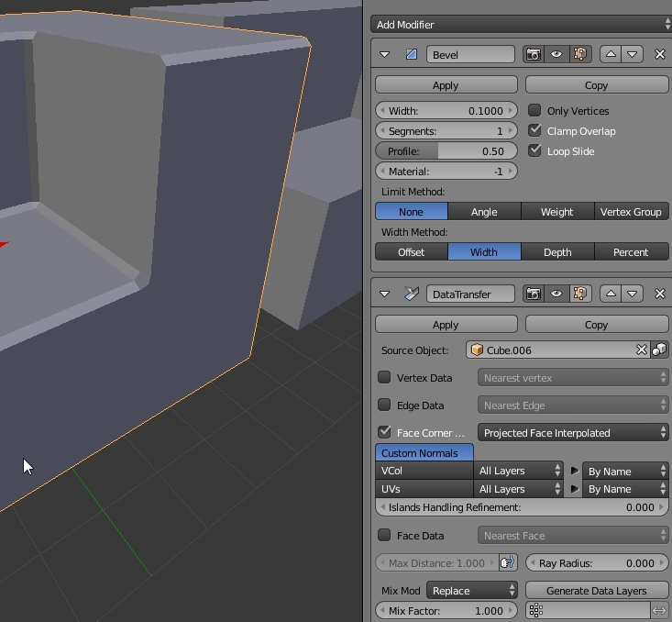Toggle DataTransfer viewport eye visibility
The height and width of the screenshot is (622, 672).
556,294
